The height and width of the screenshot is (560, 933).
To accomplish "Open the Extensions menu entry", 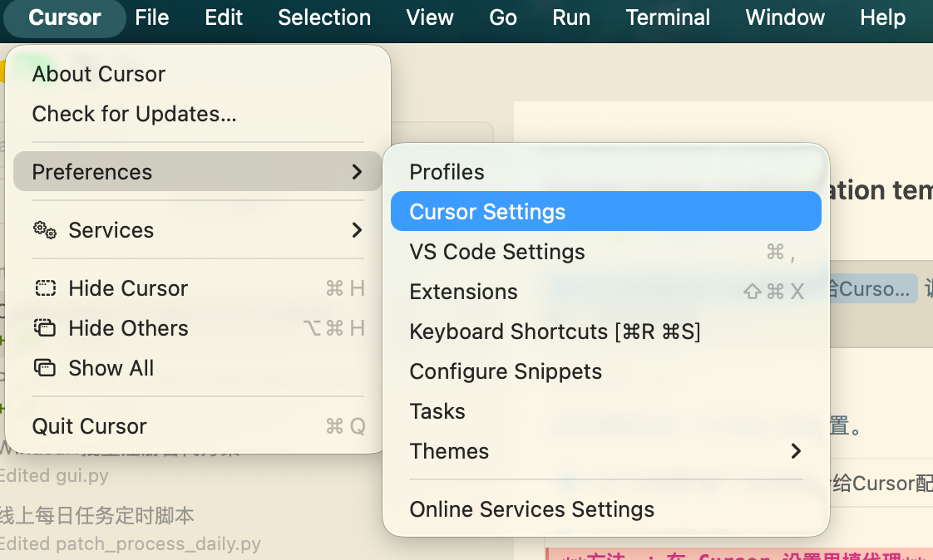I will pyautogui.click(x=463, y=292).
